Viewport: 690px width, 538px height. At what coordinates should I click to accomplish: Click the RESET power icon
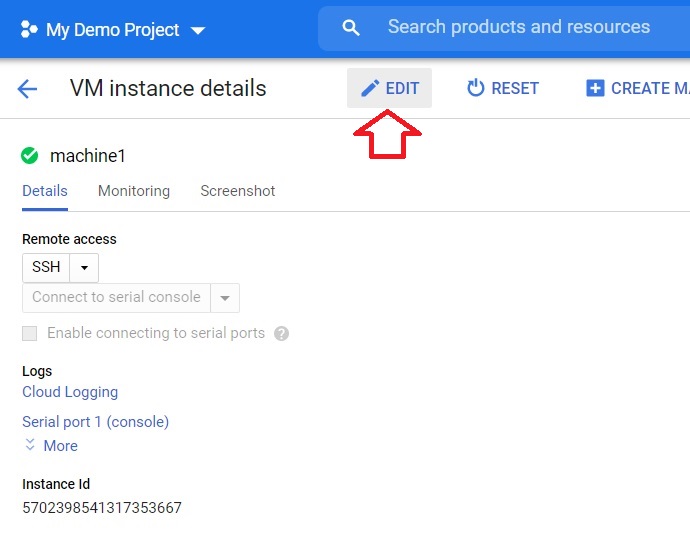tap(475, 88)
